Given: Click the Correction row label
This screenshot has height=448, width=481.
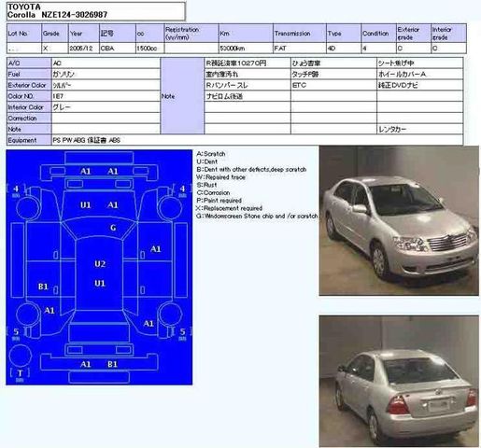Looking at the screenshot, I should 29,119.
